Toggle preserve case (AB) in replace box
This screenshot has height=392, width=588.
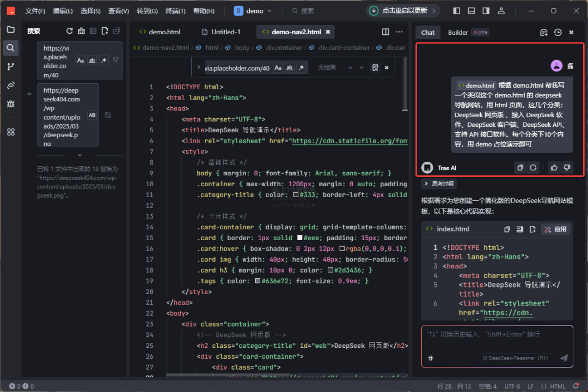coord(92,115)
